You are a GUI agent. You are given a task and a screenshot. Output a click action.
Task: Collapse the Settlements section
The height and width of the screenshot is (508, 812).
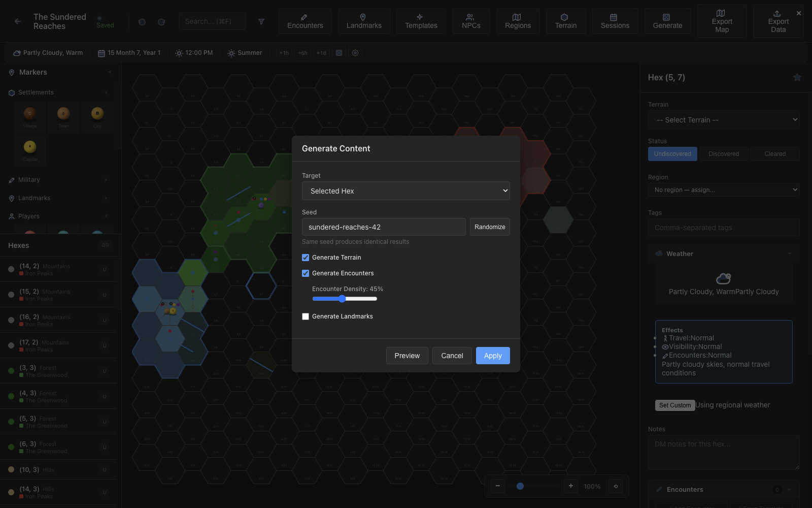tap(58, 92)
